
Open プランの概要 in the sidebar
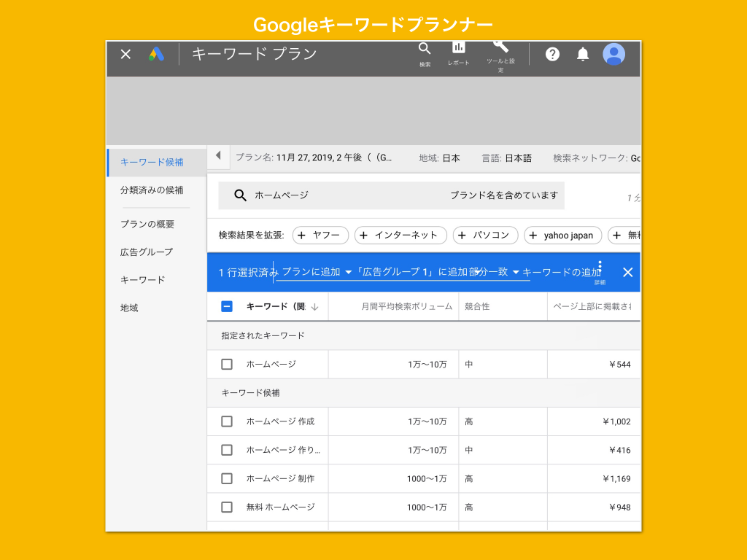147,225
